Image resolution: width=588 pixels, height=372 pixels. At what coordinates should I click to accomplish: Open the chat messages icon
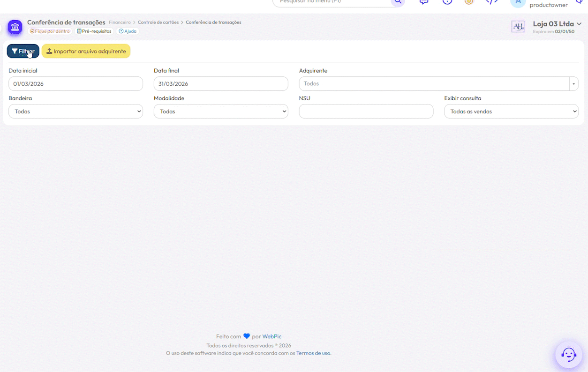[424, 2]
